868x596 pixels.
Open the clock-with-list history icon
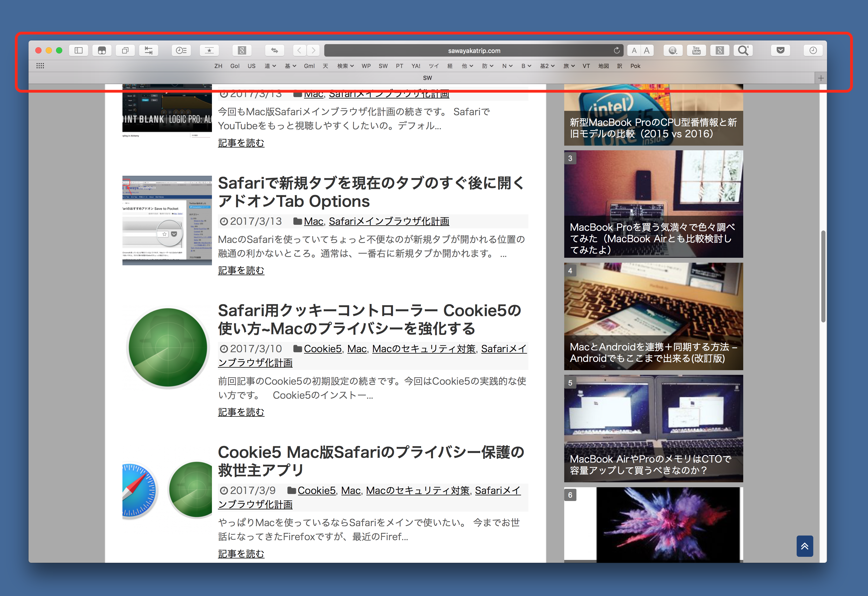coord(181,50)
